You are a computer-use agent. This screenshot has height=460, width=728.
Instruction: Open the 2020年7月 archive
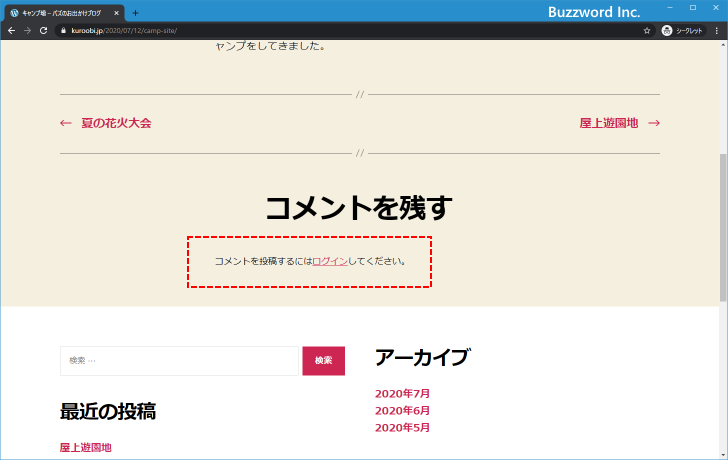pyautogui.click(x=402, y=394)
